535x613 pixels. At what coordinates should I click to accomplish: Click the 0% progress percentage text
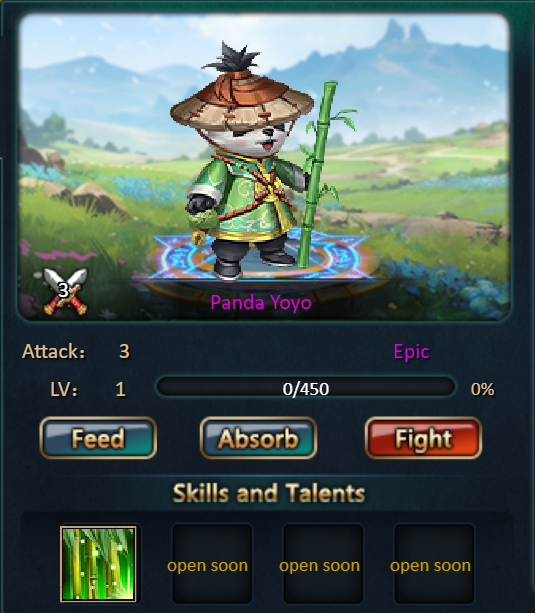point(483,389)
